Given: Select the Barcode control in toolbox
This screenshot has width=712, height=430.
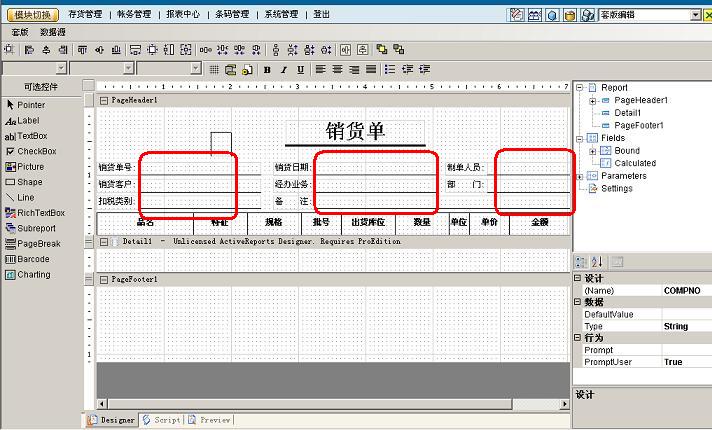Looking at the screenshot, I should [33, 259].
